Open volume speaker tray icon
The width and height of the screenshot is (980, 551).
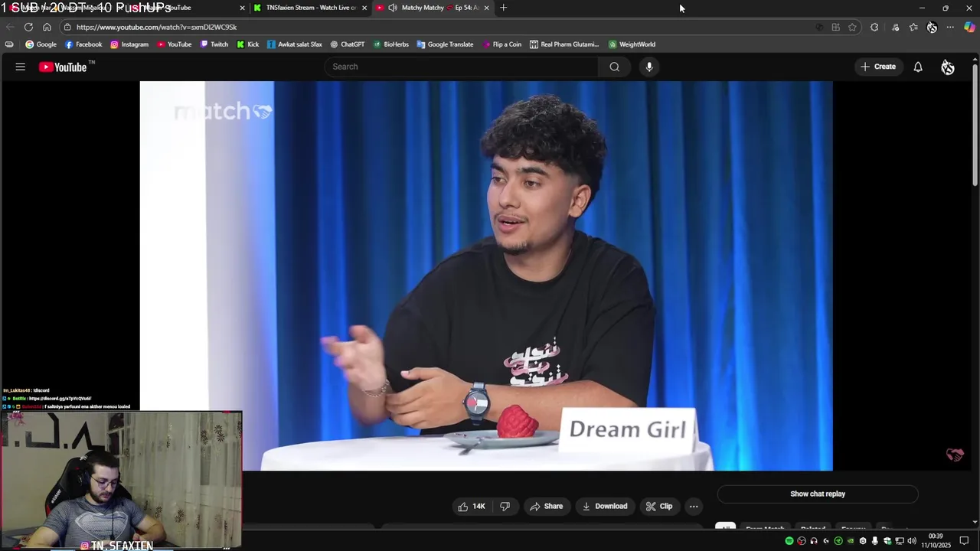(912, 541)
